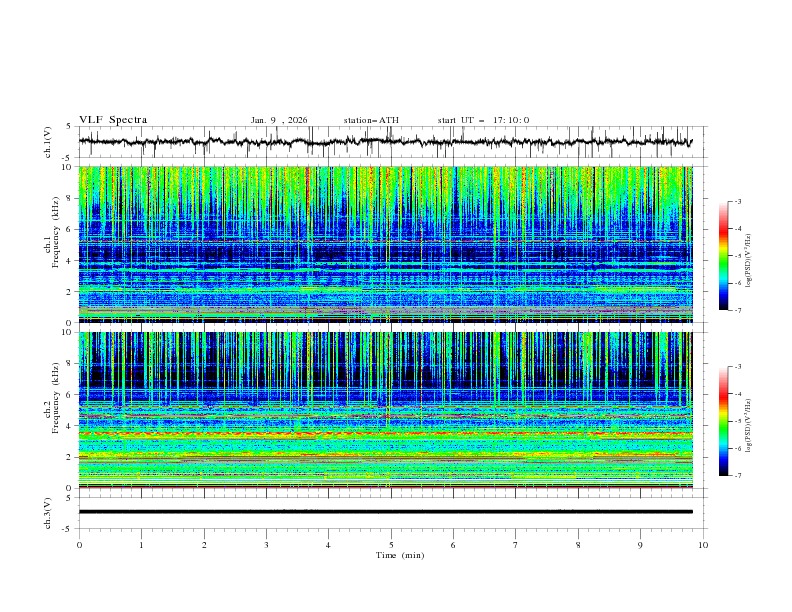Click the 'start UT = 17:10:0' text
The height and width of the screenshot is (612, 792).
pyautogui.click(x=483, y=120)
